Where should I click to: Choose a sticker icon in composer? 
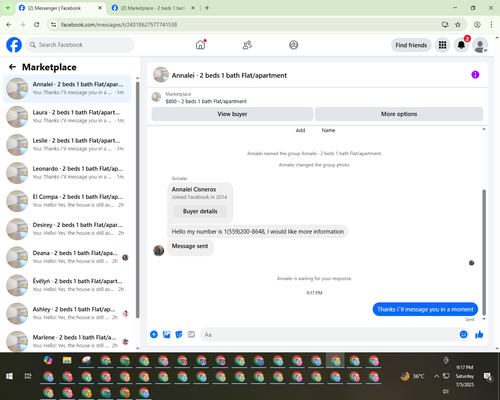pos(179,334)
